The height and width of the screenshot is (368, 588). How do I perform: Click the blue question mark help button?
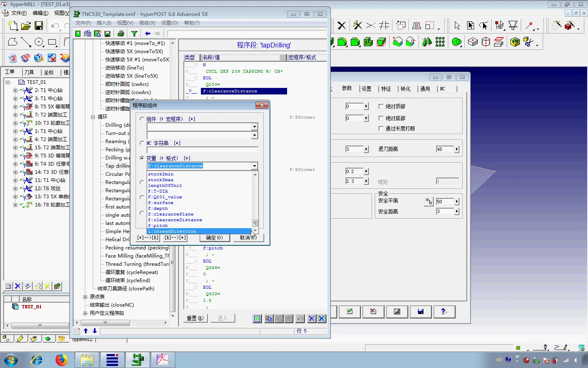(444, 312)
